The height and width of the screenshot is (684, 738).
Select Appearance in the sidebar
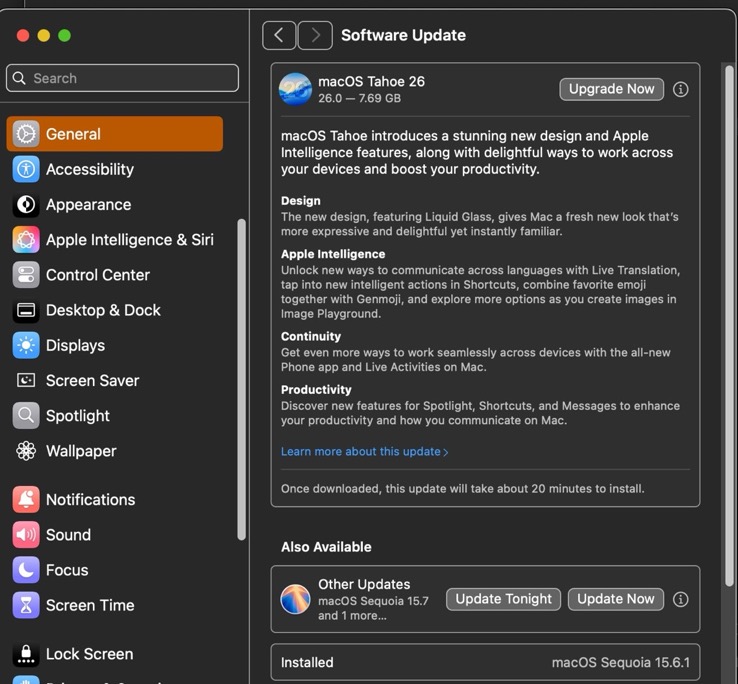click(114, 205)
